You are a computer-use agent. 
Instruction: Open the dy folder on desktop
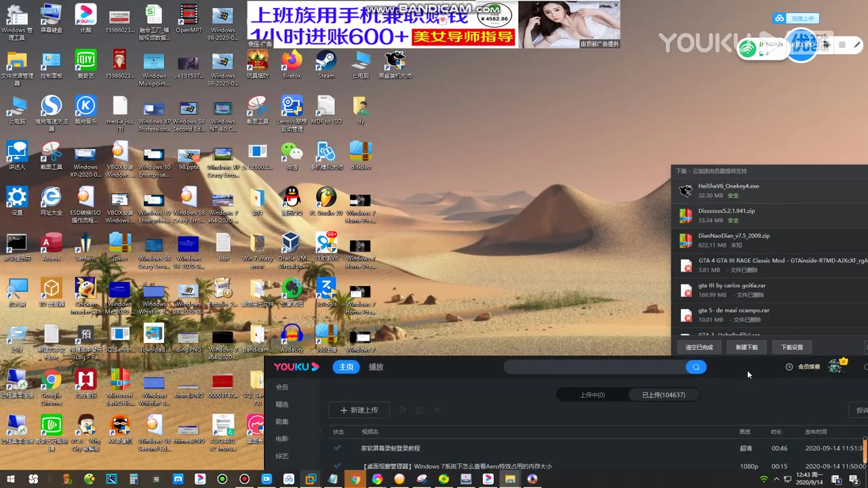(x=360, y=110)
